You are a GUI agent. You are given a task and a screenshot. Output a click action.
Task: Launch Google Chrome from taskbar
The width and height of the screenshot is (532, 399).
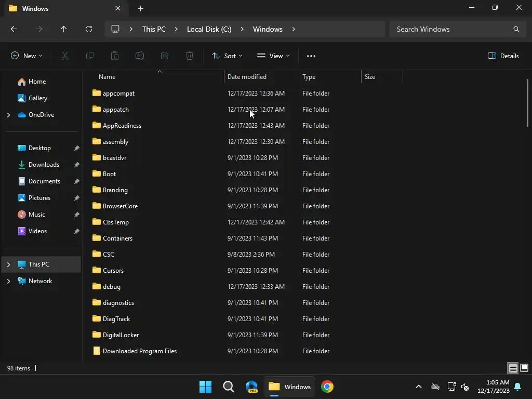click(x=327, y=387)
